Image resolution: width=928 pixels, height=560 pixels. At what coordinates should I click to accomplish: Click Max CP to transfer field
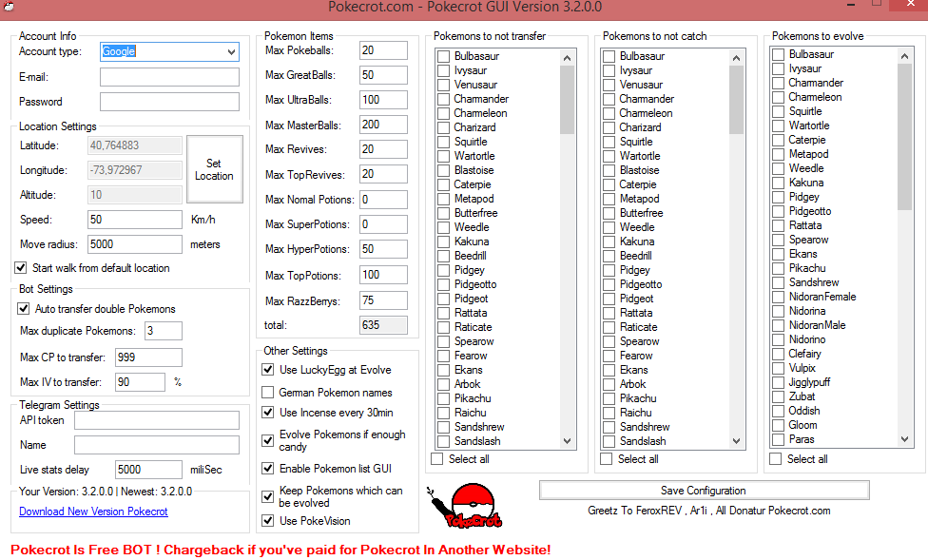click(x=148, y=357)
